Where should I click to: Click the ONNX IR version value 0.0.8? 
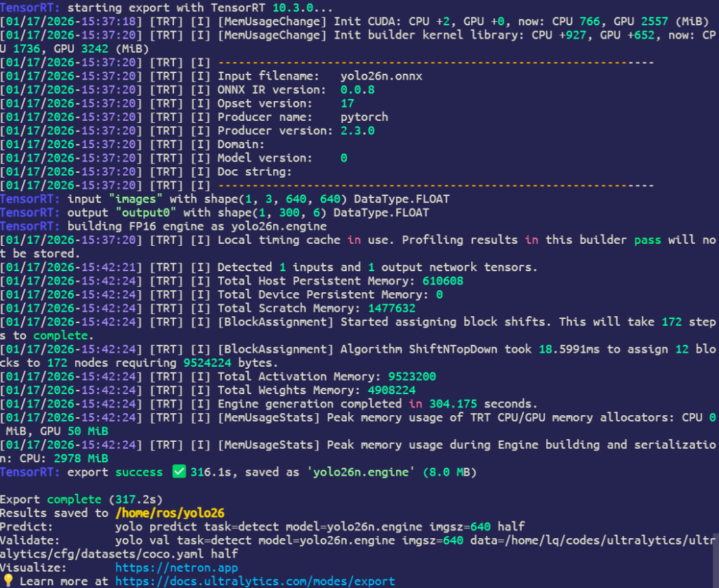point(357,90)
